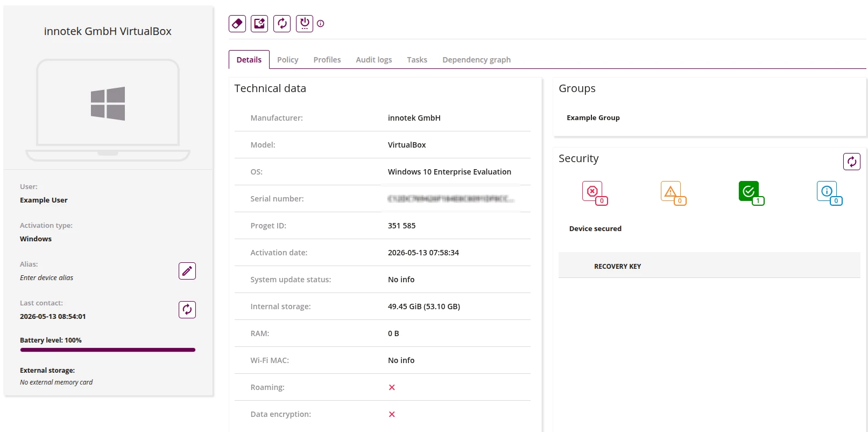This screenshot has width=868, height=432.
Task: Click internal storage value 49.45 GiB
Action: coord(424,306)
